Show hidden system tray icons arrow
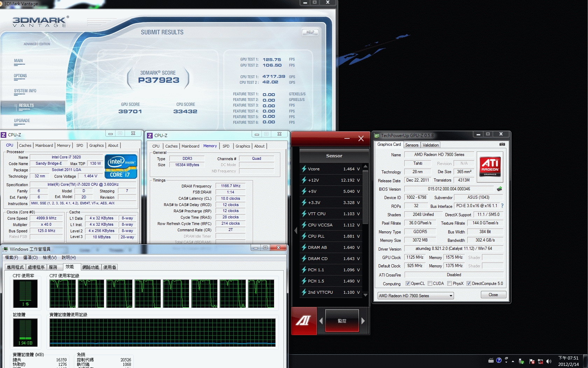This screenshot has height=368, width=588. (513, 361)
